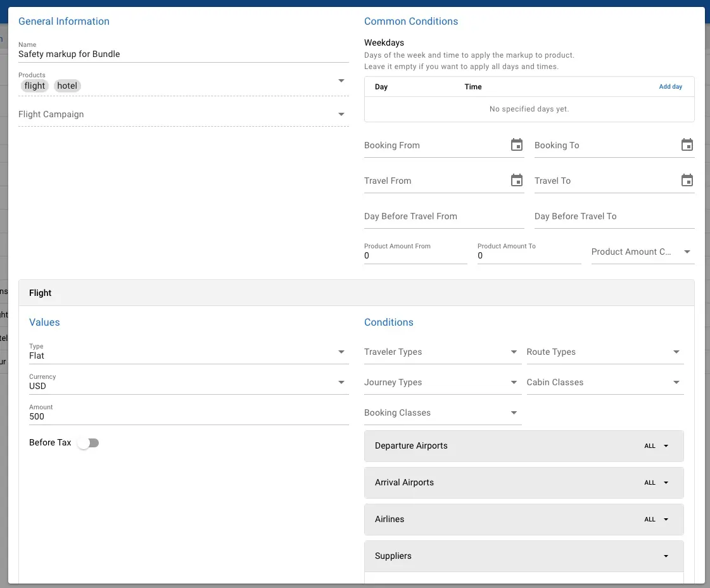Open the Cabin Classes dropdown
The height and width of the screenshot is (588, 710).
click(x=605, y=382)
